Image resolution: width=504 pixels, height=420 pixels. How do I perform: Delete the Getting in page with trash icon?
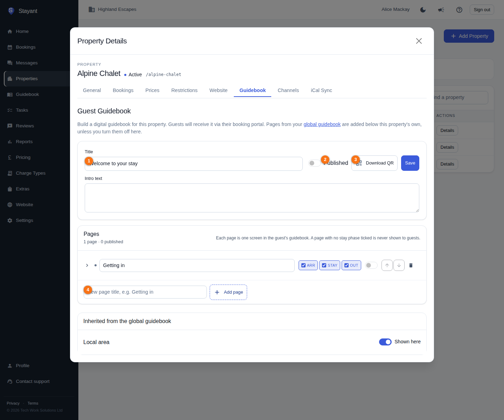pyautogui.click(x=411, y=265)
